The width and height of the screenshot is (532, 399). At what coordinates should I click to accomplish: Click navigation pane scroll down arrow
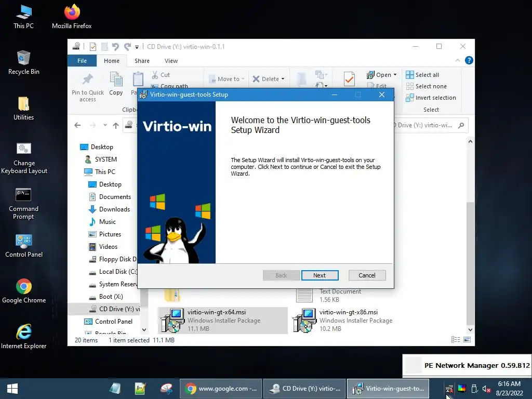tap(144, 329)
